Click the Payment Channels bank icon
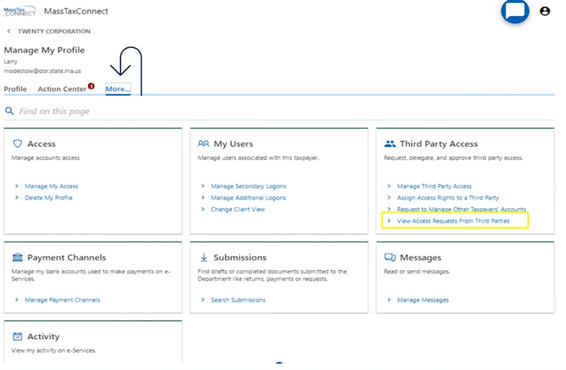The width and height of the screenshot is (566, 370). pos(17,257)
